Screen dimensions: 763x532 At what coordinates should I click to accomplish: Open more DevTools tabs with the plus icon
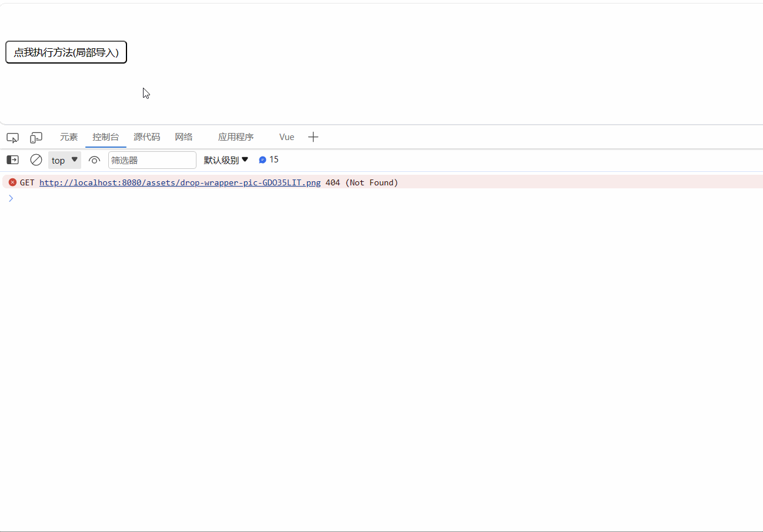coord(313,137)
